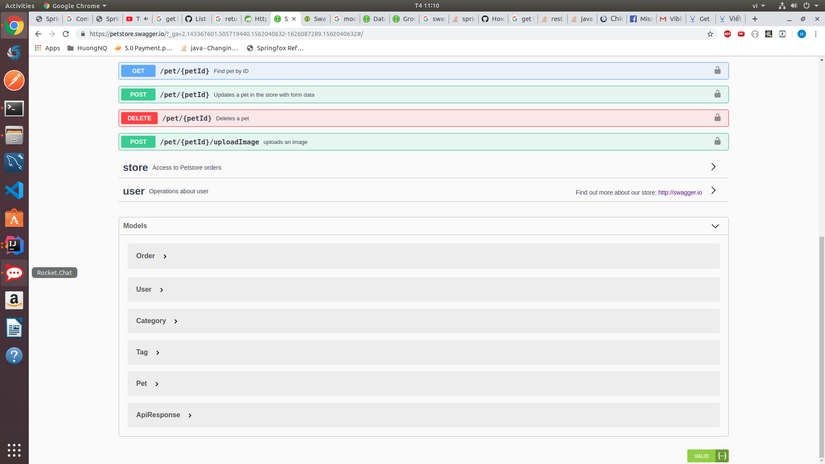The width and height of the screenshot is (825, 464).
Task: Click lock icon on DELETE /pet/{petId}
Action: (x=717, y=118)
